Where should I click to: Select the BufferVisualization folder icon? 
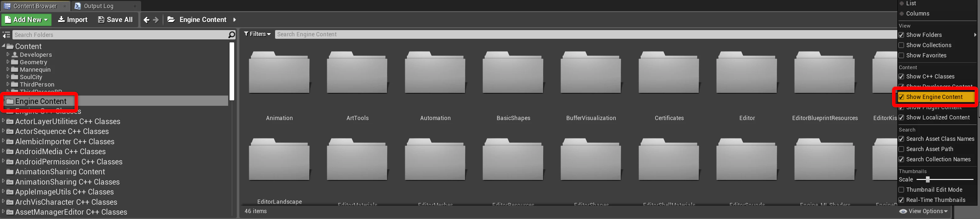click(x=591, y=73)
